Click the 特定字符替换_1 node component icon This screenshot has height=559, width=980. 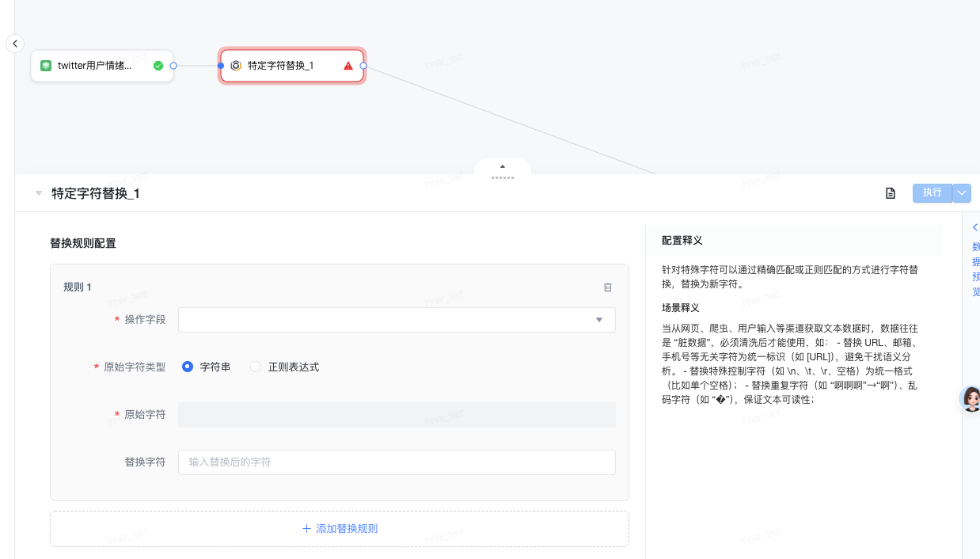tap(235, 66)
